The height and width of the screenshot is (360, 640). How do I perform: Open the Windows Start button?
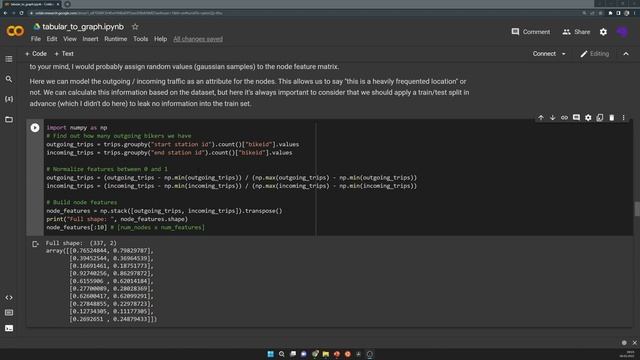[270, 354]
